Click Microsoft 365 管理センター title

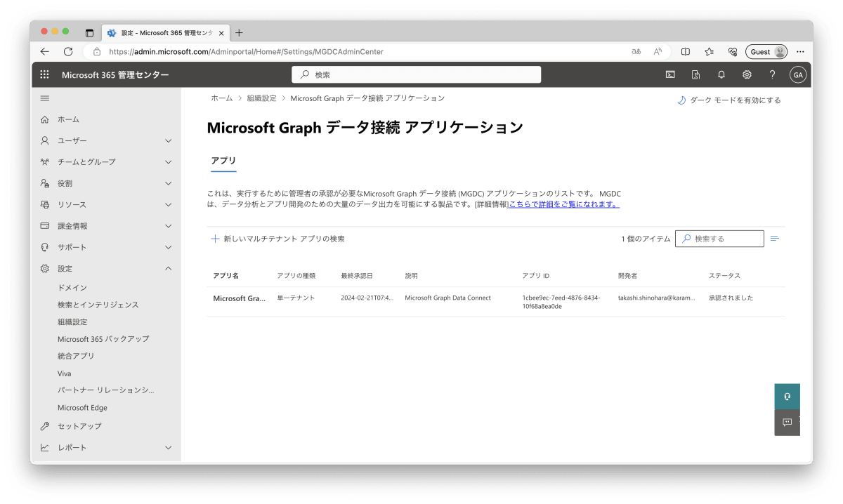pyautogui.click(x=115, y=75)
